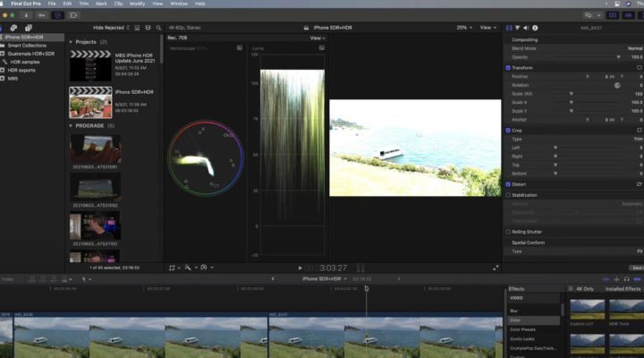The image size is (644, 358).
Task: Open the Audio Inspector speaker icon
Action: [526, 28]
